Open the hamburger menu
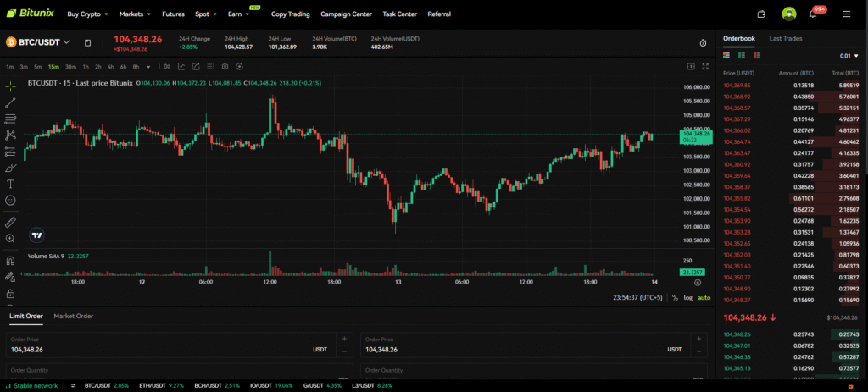Screen dimensions: 868x392 [x=847, y=14]
